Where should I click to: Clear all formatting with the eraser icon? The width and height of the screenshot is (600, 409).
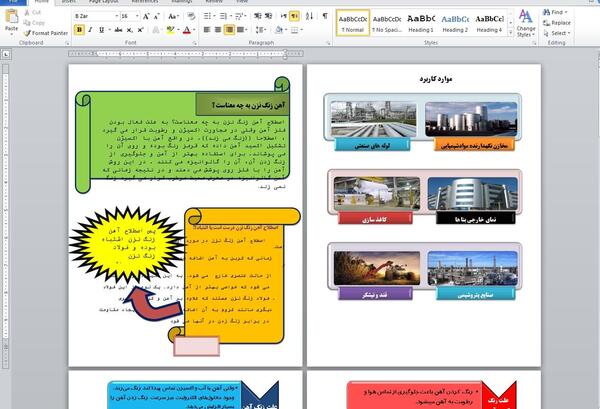(191, 16)
